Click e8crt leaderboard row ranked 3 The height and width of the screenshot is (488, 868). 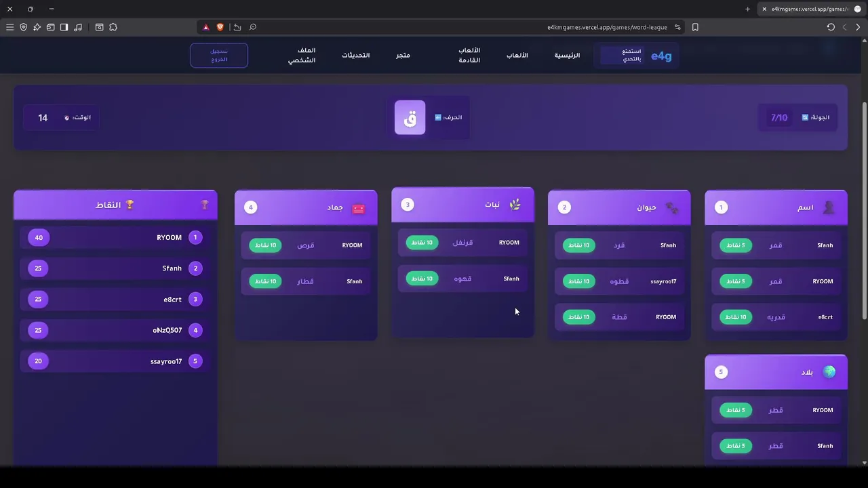click(x=115, y=299)
